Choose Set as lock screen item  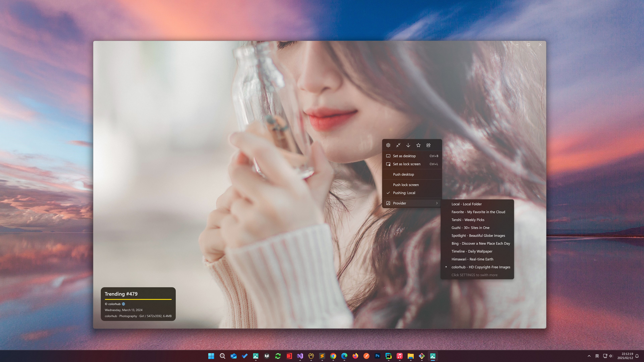tap(407, 164)
